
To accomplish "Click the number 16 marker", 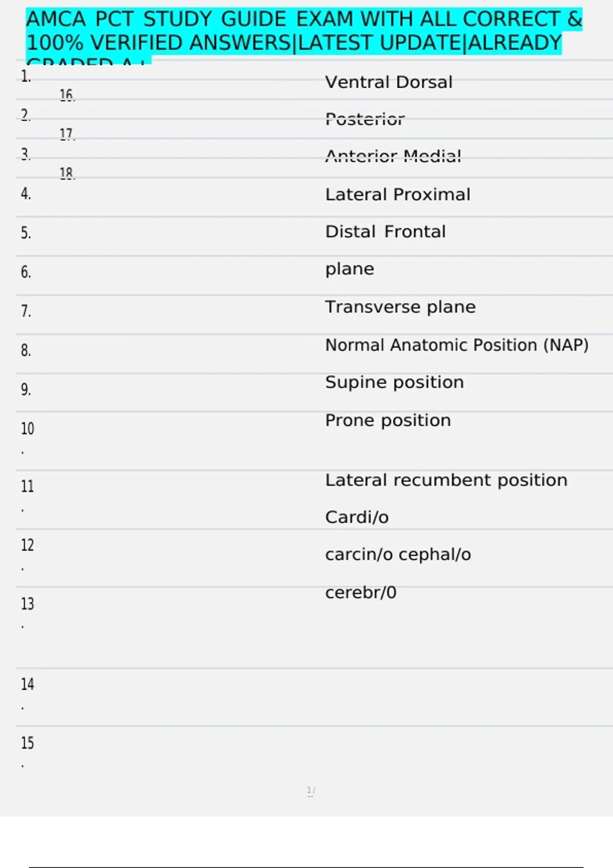I will 67,95.
